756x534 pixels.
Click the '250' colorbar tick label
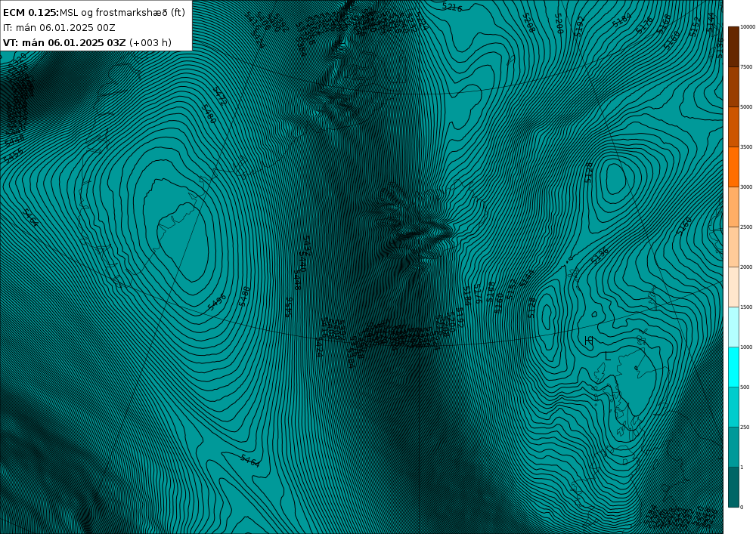point(745,427)
